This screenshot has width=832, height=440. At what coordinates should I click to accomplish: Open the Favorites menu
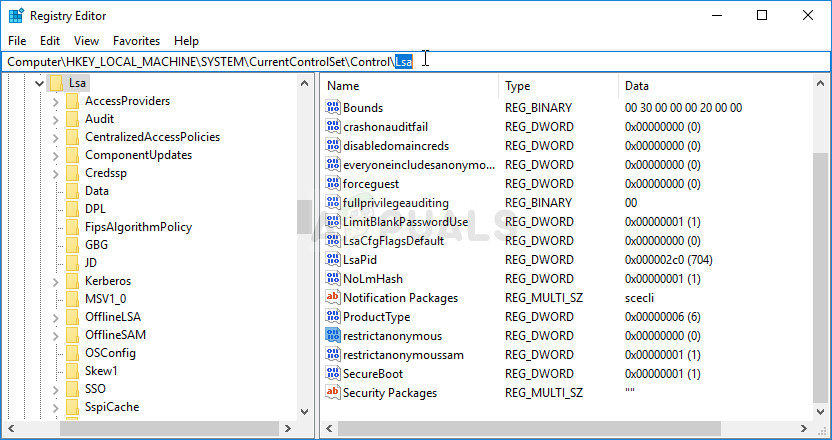click(136, 41)
